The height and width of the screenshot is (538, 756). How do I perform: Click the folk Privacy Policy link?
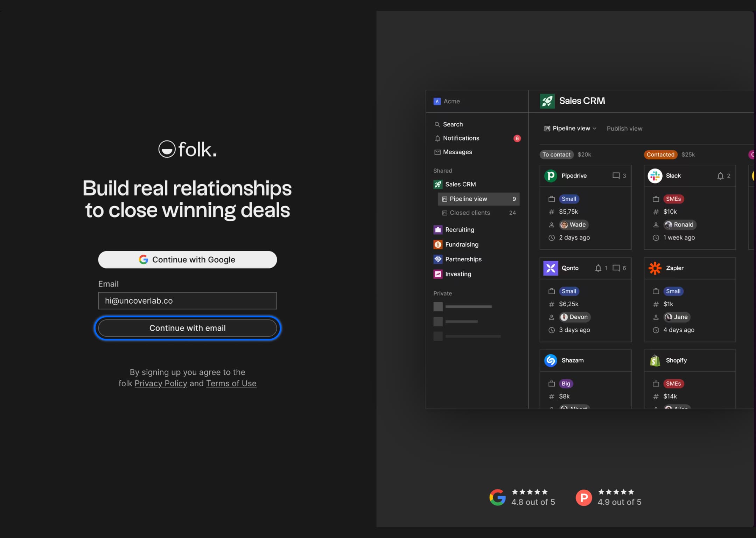[161, 383]
